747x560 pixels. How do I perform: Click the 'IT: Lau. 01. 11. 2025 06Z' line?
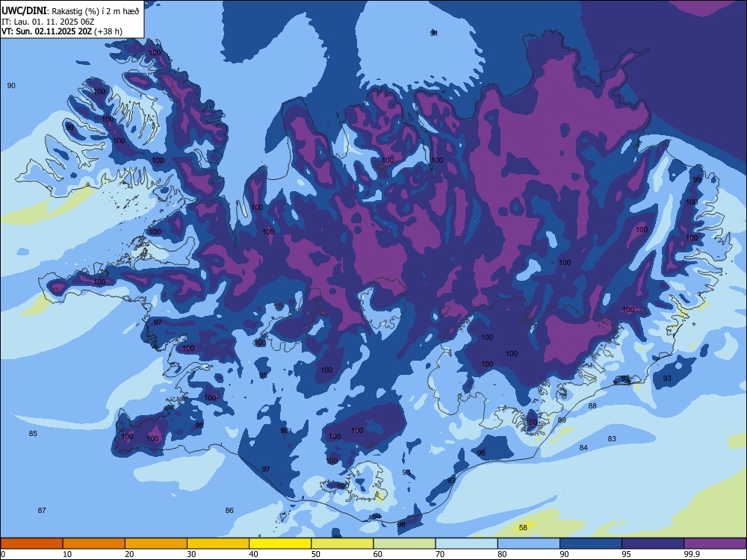pos(48,22)
